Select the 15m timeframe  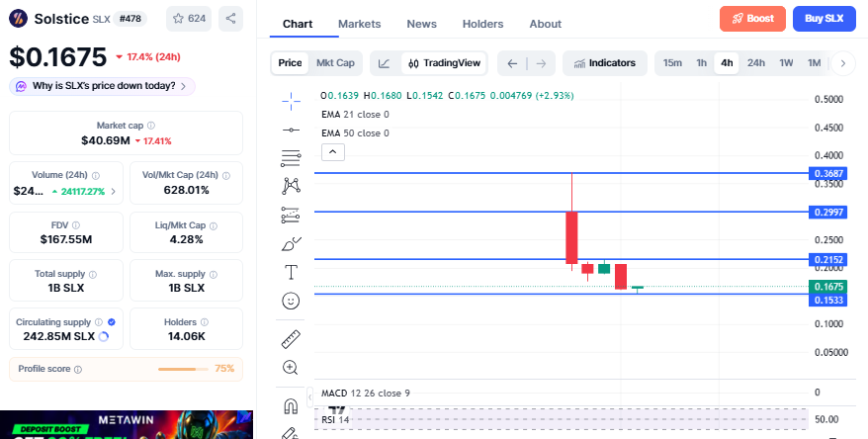(672, 63)
